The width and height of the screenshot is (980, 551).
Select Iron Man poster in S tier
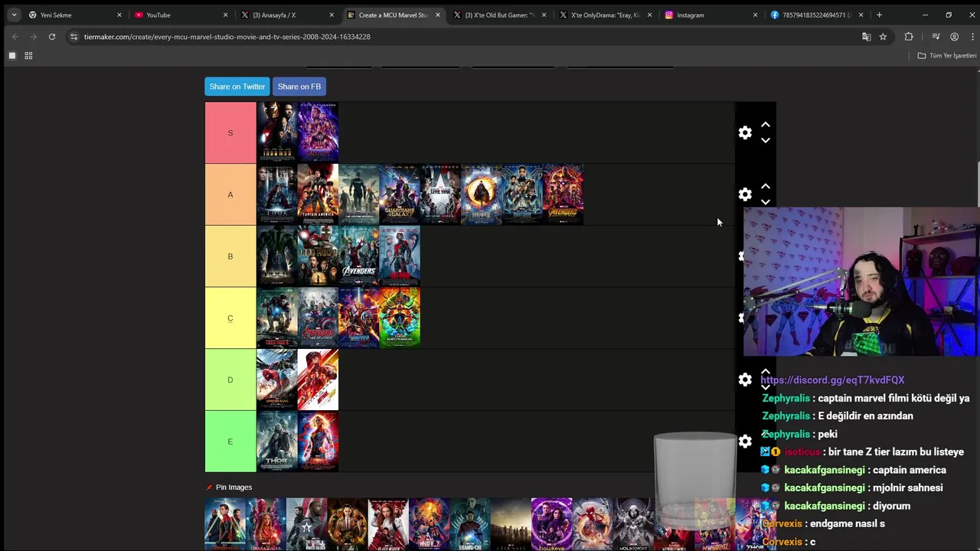click(277, 132)
